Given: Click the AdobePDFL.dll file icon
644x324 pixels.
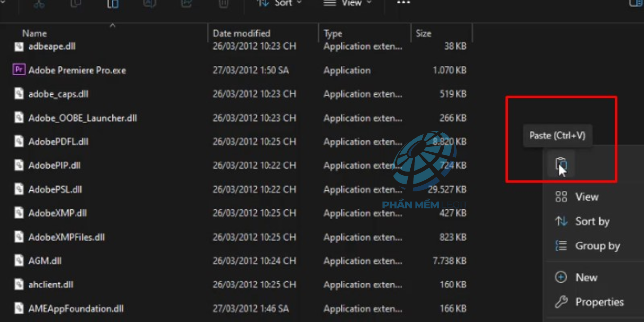Looking at the screenshot, I should 19,141.
